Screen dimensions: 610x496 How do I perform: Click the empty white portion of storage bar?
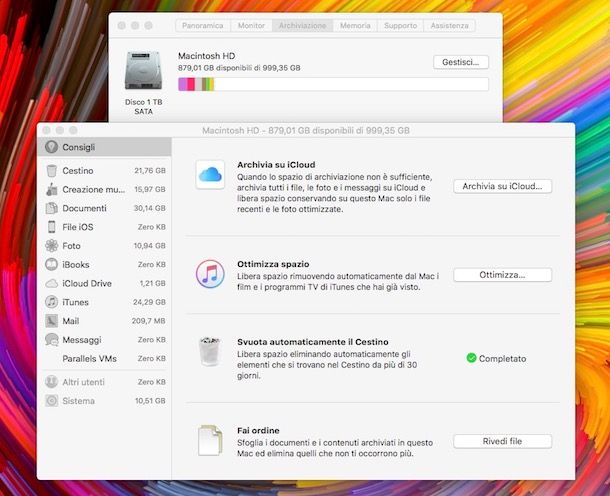[x=351, y=84]
